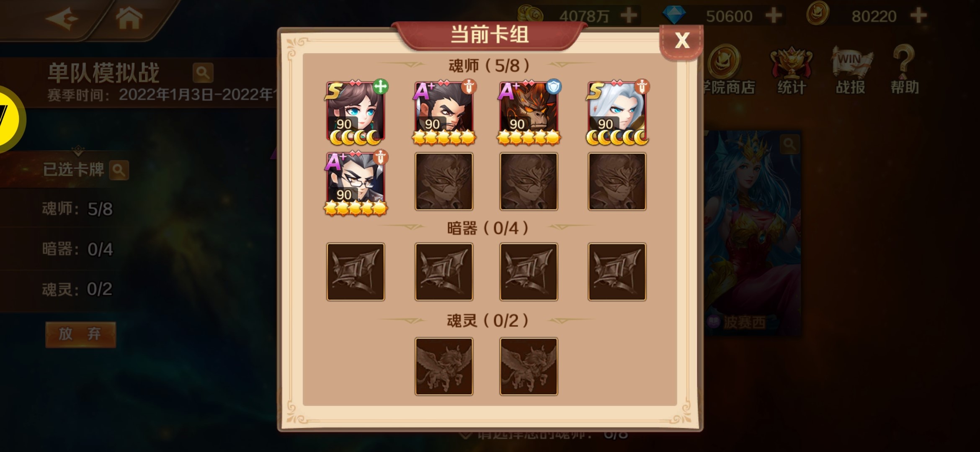The width and height of the screenshot is (980, 452).
Task: Click the first empty 暗器 slot
Action: [x=356, y=272]
